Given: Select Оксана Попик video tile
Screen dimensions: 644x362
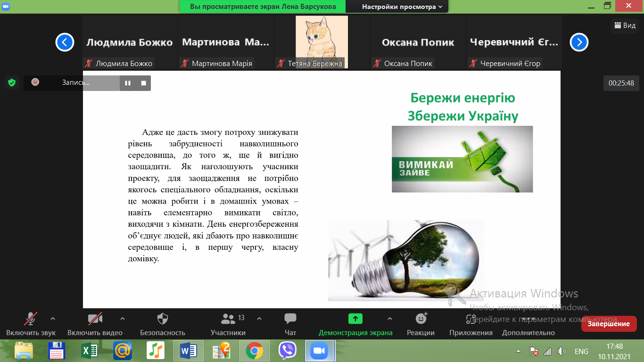Looking at the screenshot, I should pos(418,42).
